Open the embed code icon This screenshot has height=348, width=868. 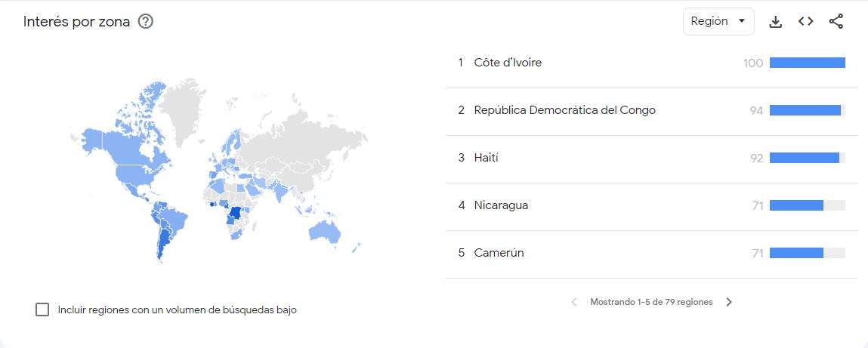click(806, 22)
